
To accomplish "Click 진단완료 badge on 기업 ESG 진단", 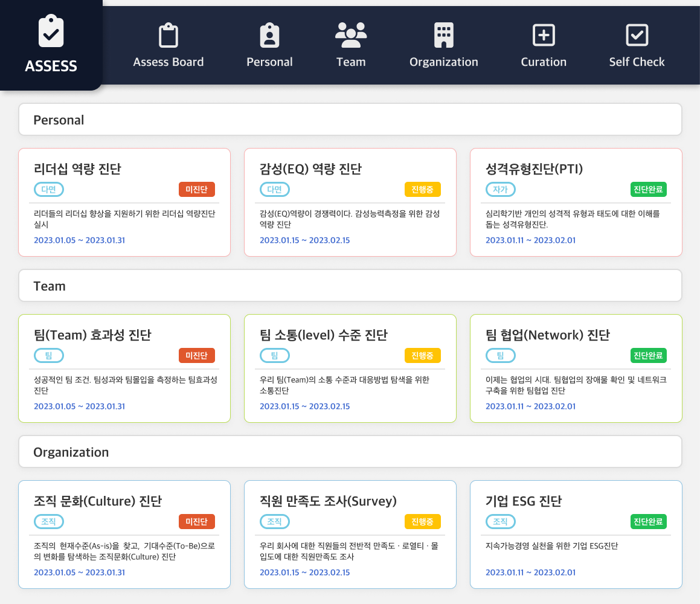I will click(x=648, y=522).
